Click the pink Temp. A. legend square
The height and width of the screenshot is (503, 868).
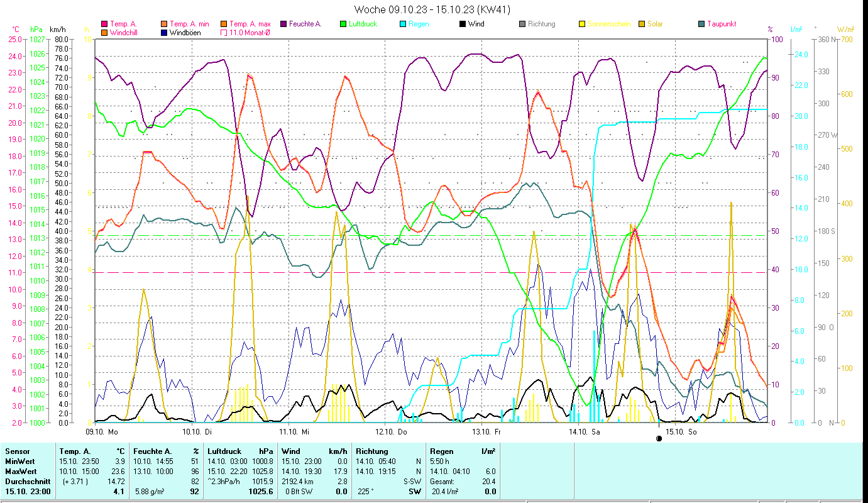[104, 24]
